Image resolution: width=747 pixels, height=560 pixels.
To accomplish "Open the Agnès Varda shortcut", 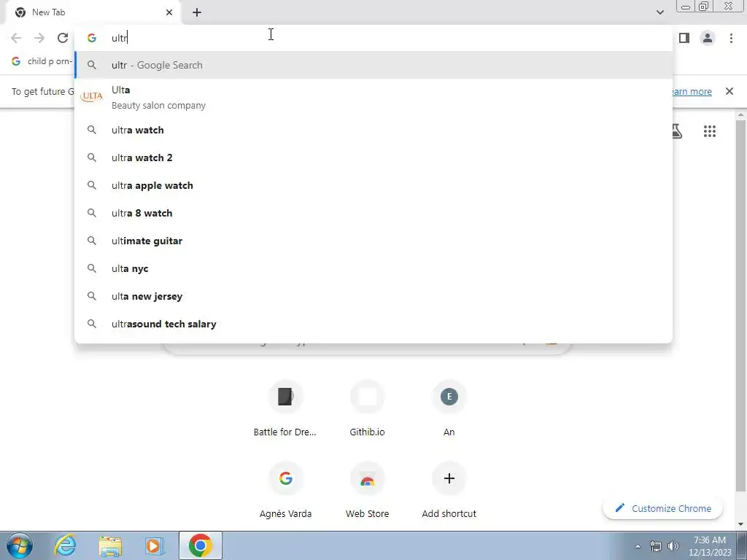I will click(x=285, y=489).
